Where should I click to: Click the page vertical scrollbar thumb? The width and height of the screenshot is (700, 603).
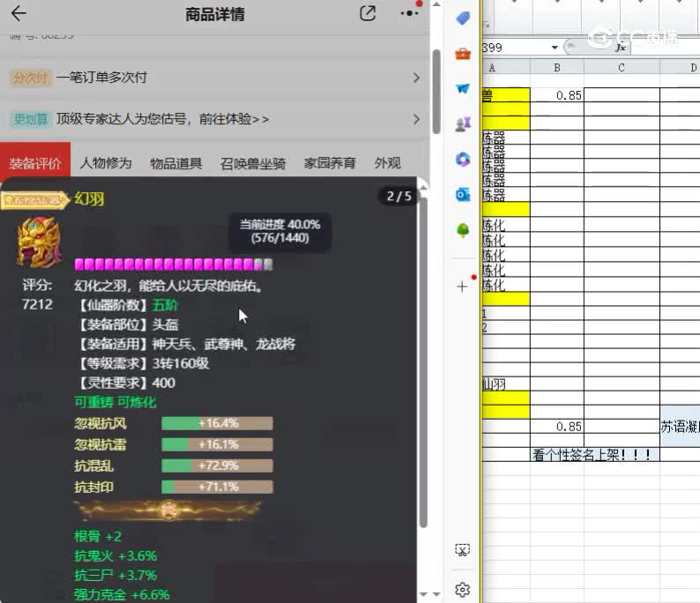click(x=436, y=92)
